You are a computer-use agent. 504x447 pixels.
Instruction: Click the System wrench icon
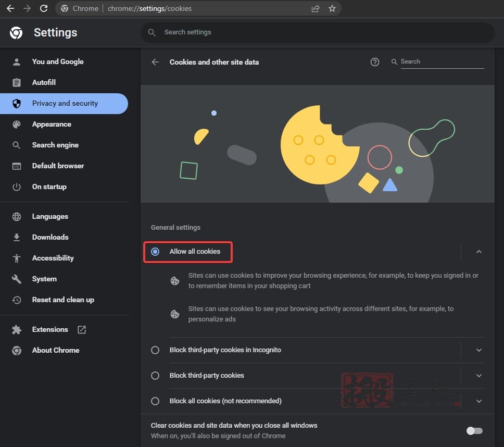[17, 279]
